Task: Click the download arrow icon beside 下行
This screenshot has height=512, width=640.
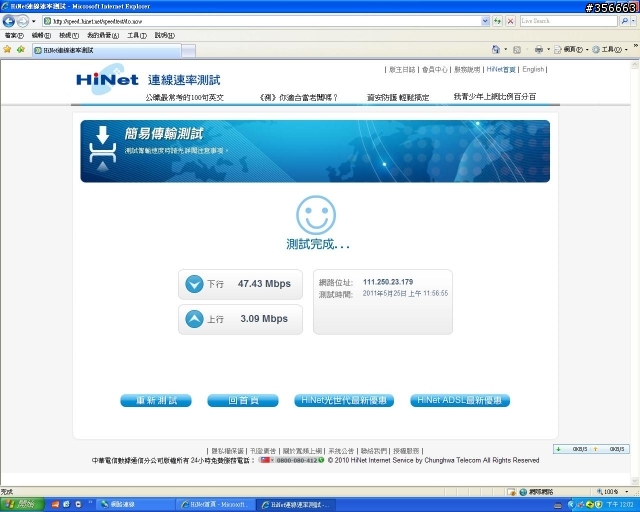Action: click(x=194, y=284)
